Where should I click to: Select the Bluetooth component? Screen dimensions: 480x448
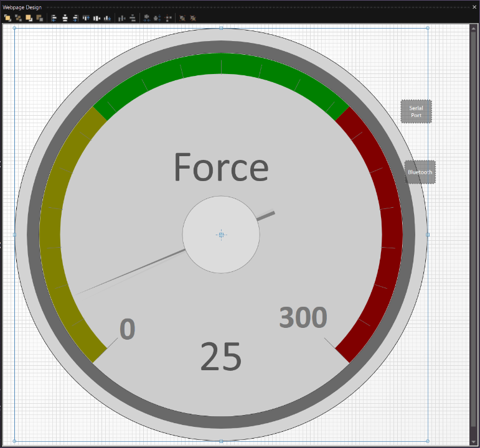tap(420, 172)
